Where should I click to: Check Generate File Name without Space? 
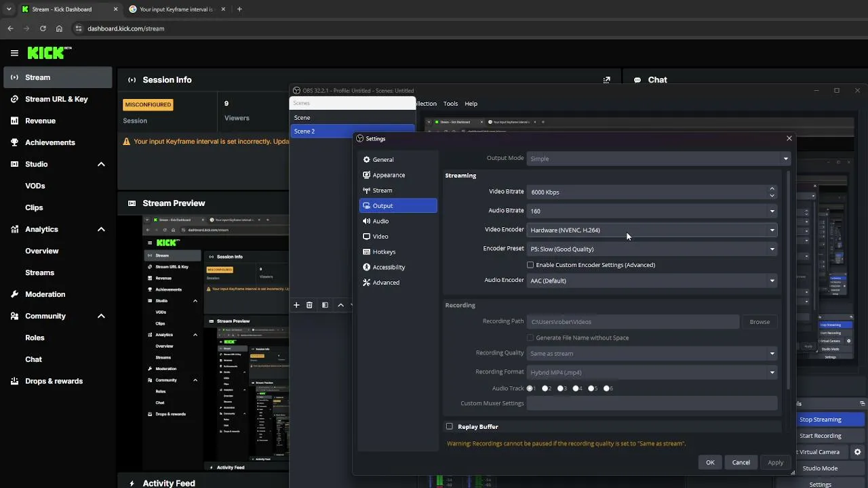point(530,338)
